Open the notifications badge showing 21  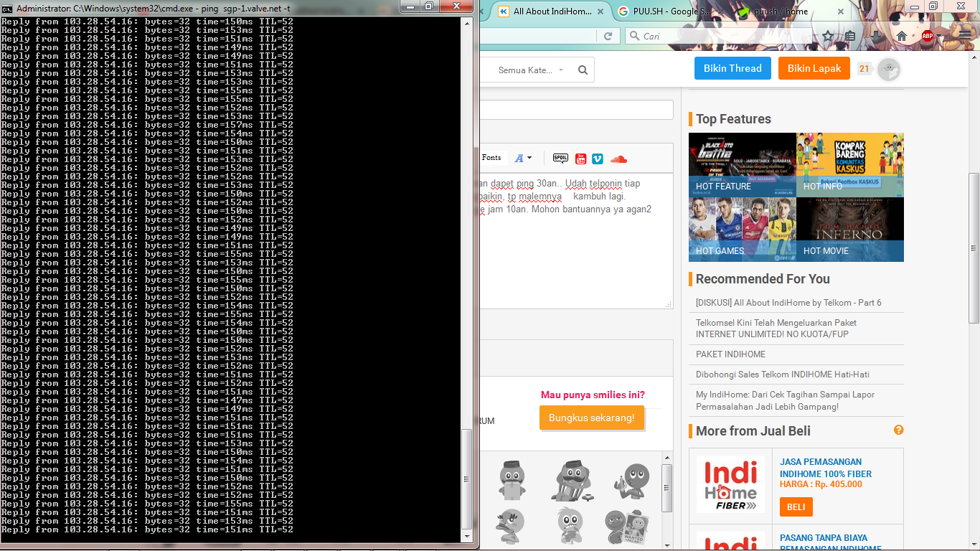864,69
